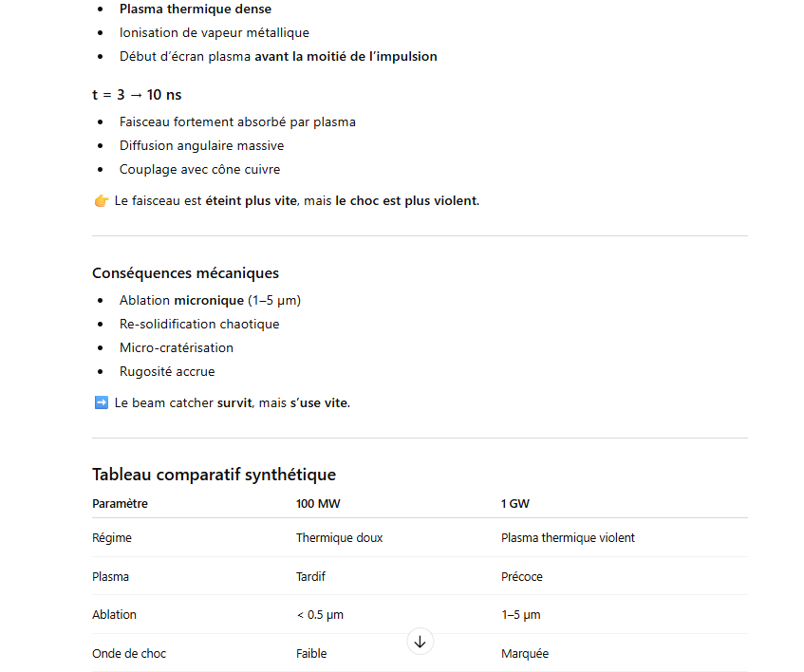This screenshot has width=804, height=672.
Task: Click the blue right-arrow emoji
Action: point(102,402)
